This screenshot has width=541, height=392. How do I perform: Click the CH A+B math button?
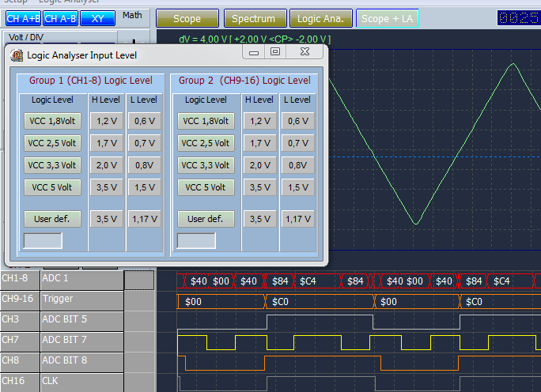point(23,19)
